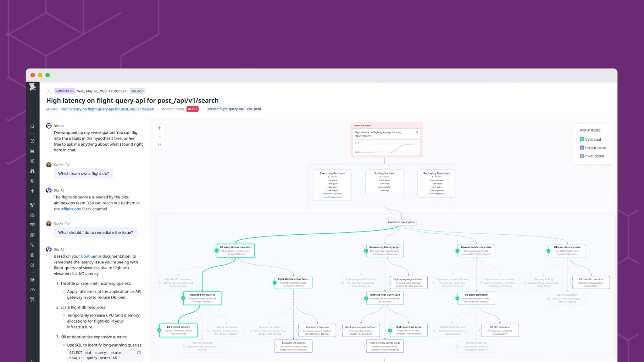Open the #flight-ops Slack channel link
This screenshot has height=362, width=644.
click(x=71, y=209)
